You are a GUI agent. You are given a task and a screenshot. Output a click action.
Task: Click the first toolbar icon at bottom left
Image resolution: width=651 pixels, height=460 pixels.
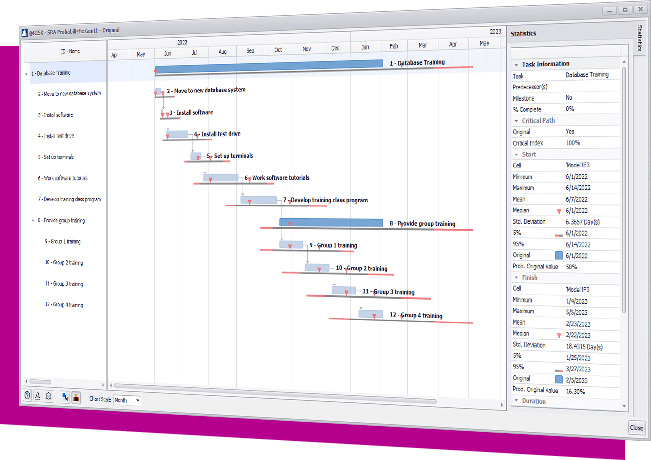point(27,395)
